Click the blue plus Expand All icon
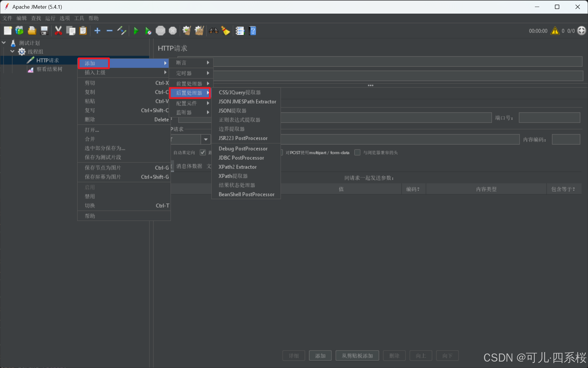 pos(97,31)
